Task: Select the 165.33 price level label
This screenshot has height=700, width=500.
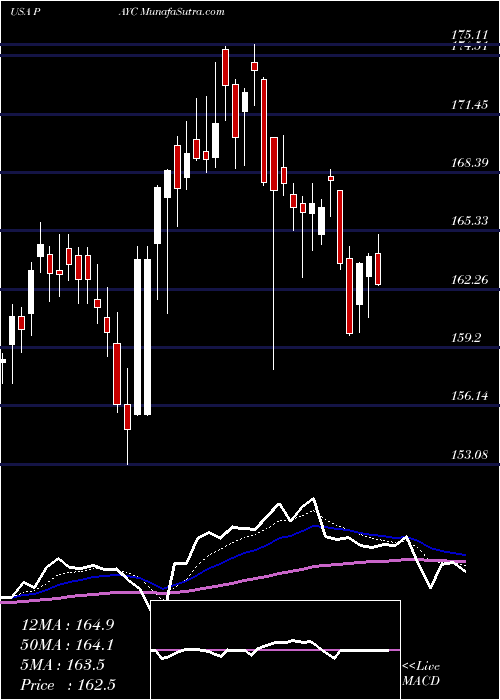Action: click(x=469, y=221)
